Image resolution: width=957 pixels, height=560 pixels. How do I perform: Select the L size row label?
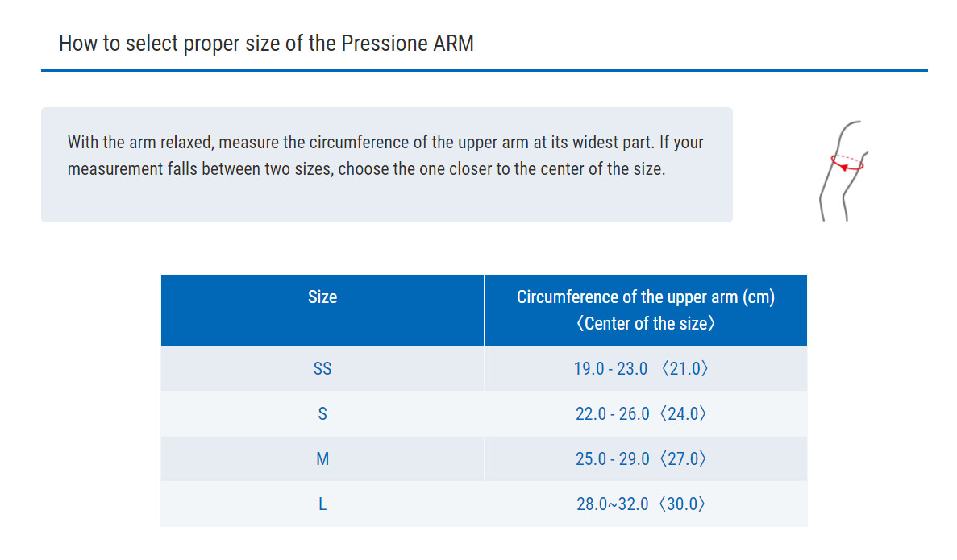[x=322, y=504]
